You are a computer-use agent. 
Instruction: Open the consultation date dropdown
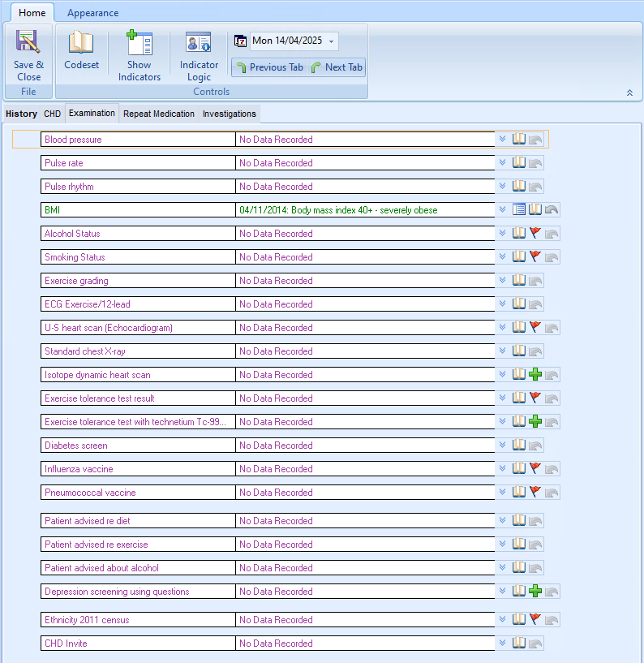(x=333, y=41)
